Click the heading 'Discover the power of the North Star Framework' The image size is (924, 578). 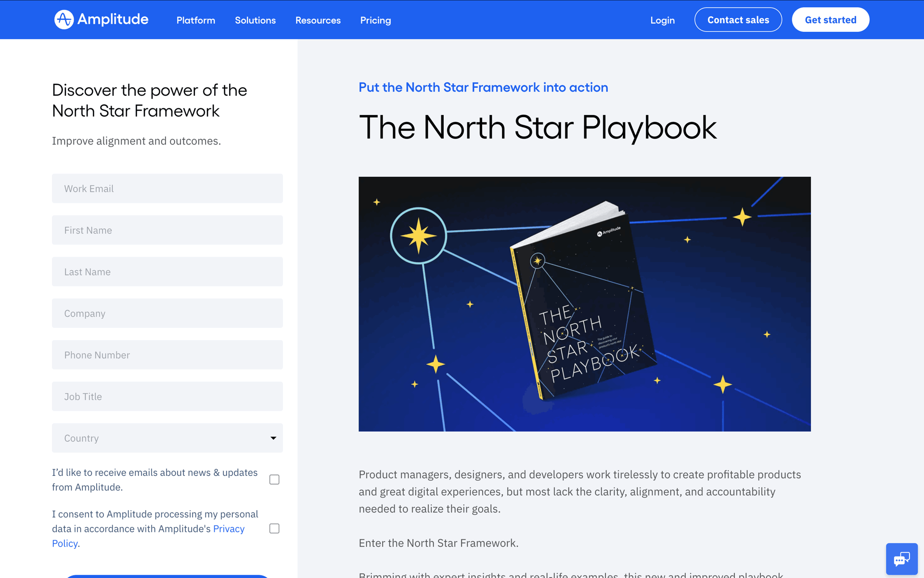click(150, 100)
